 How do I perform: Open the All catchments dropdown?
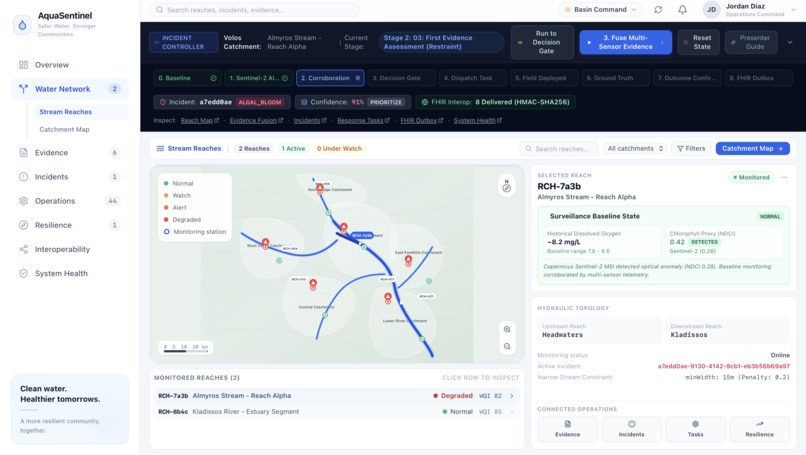point(635,149)
